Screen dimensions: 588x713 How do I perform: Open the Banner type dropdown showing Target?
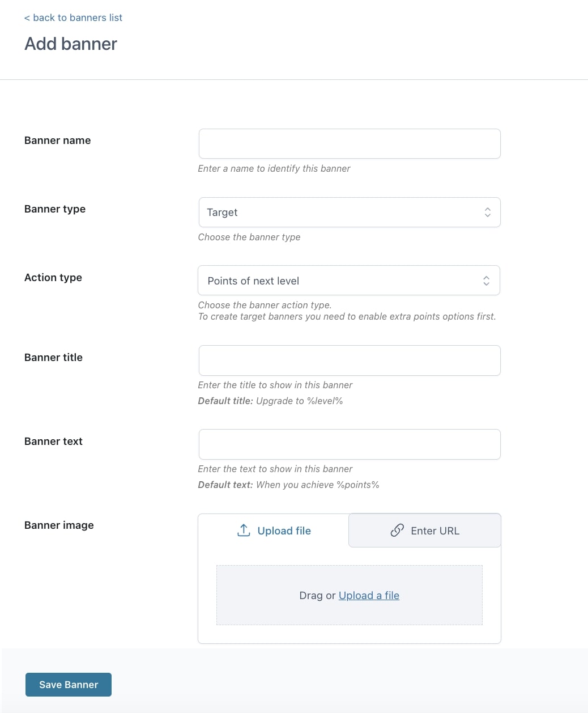click(350, 213)
